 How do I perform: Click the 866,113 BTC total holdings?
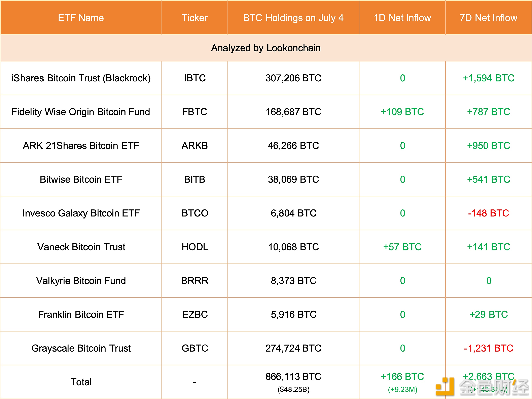coord(293,377)
